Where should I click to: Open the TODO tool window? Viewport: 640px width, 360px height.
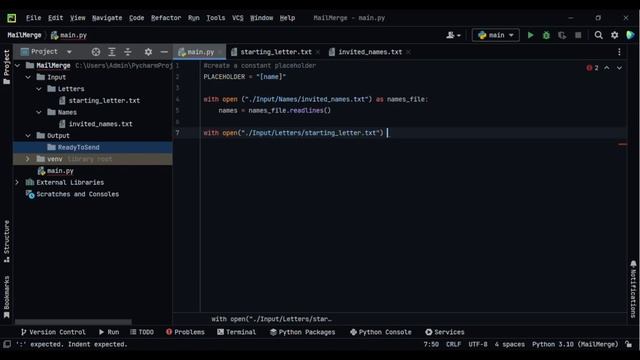[x=142, y=332]
